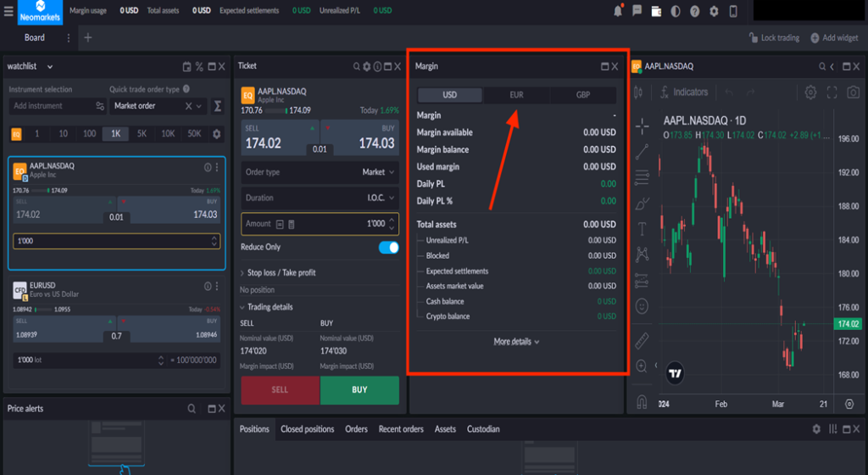The height and width of the screenshot is (475, 868).
Task: Open Indicators on the AAPL chart
Action: tap(682, 92)
